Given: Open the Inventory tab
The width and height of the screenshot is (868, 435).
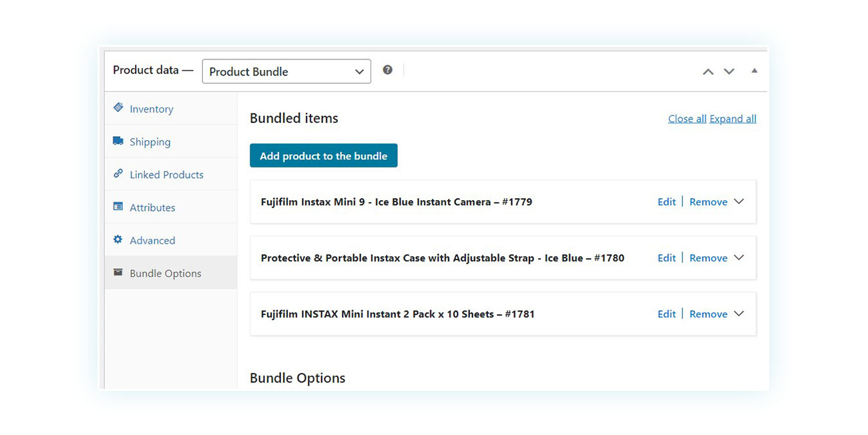Looking at the screenshot, I should click(171, 109).
